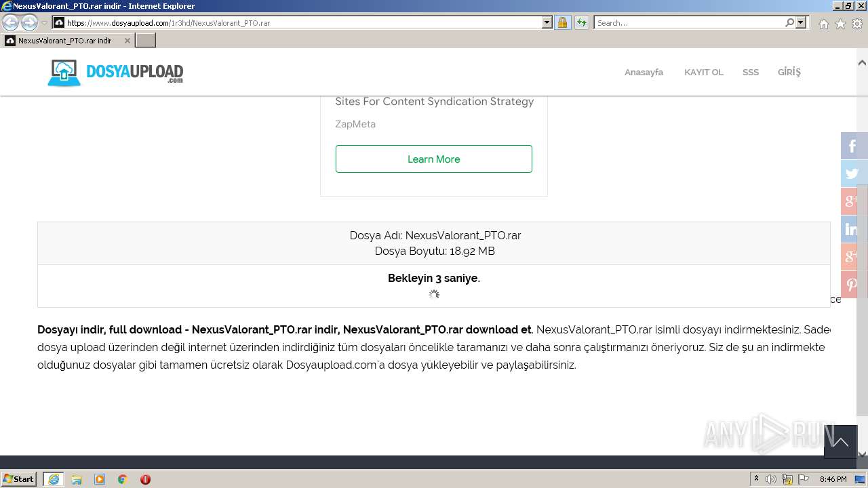Click the search magnifier icon
The width and height of the screenshot is (868, 488).
point(789,22)
